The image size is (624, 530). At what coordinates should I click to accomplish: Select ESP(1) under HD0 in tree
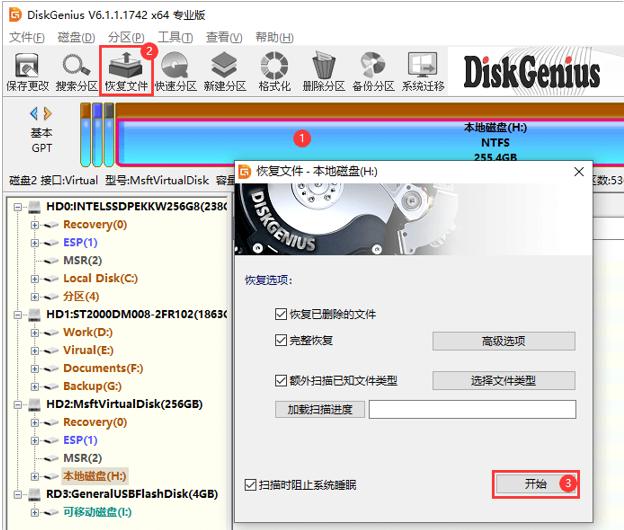click(x=80, y=243)
